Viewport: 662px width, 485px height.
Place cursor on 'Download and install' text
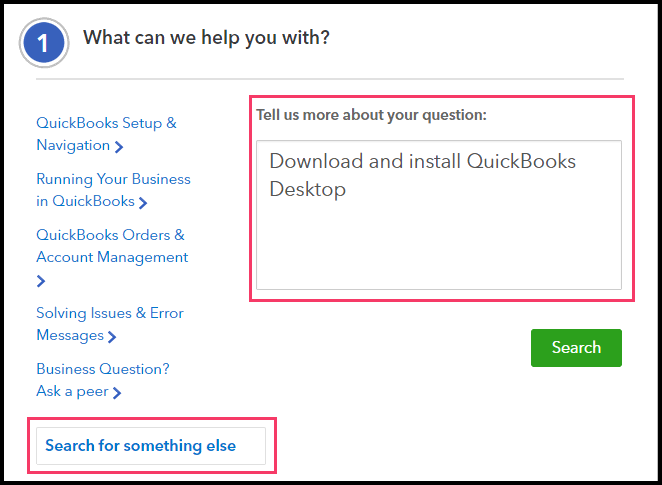[347, 161]
